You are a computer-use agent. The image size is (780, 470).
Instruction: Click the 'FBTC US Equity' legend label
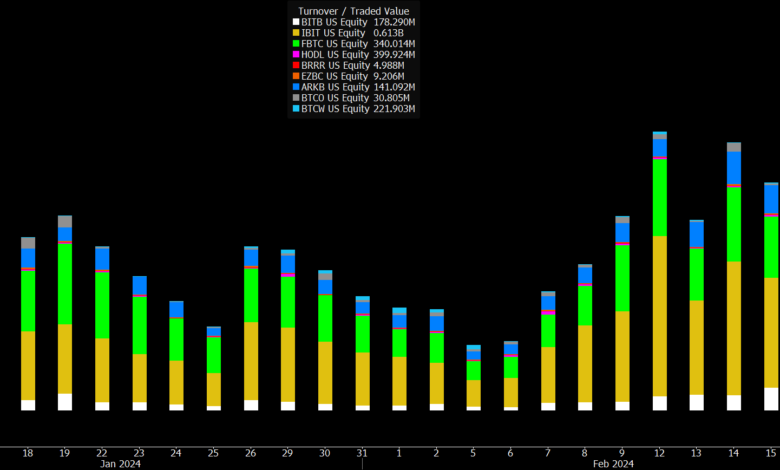[335, 43]
